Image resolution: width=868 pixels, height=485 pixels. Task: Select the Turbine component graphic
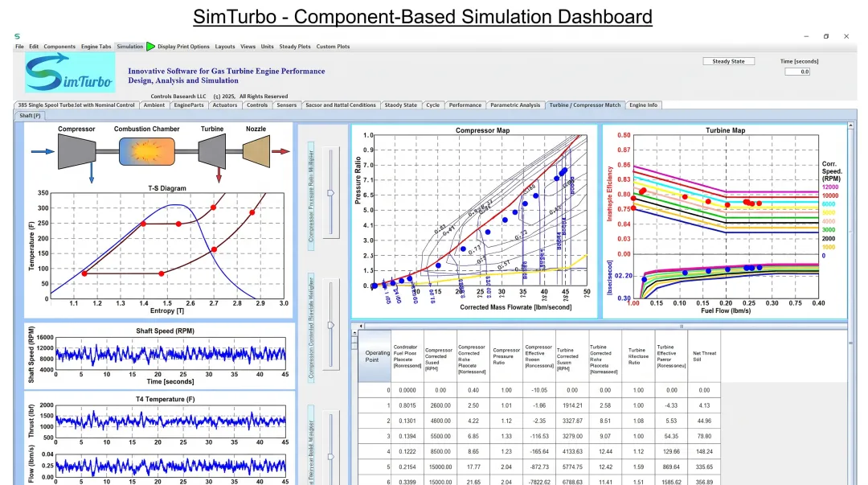pyautogui.click(x=212, y=151)
